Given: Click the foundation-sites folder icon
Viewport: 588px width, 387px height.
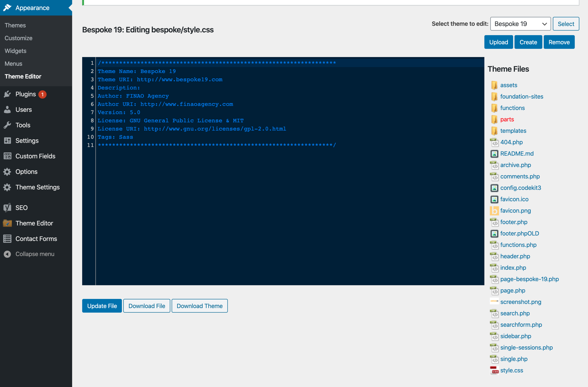Looking at the screenshot, I should [494, 97].
